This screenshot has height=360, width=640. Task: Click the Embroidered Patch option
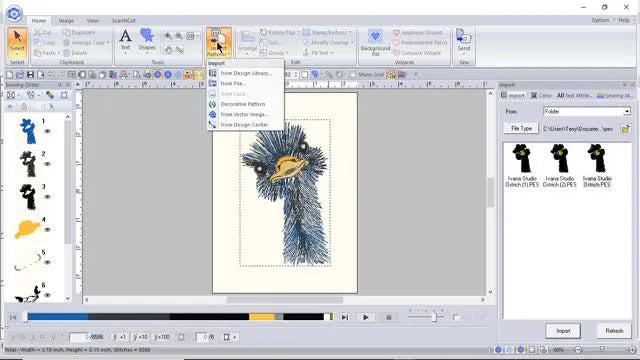click(x=420, y=42)
